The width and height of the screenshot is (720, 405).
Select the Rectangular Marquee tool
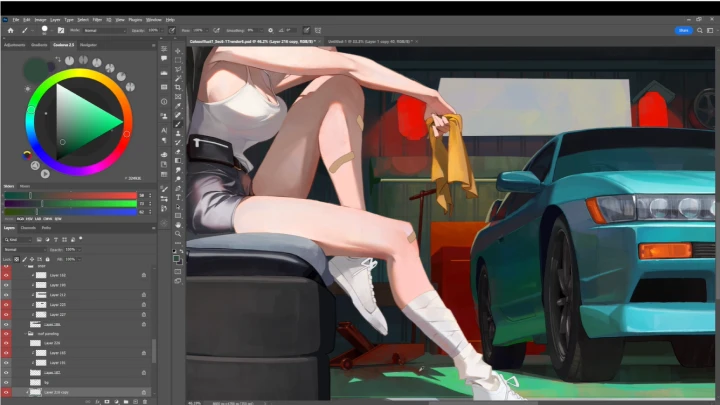pos(178,60)
